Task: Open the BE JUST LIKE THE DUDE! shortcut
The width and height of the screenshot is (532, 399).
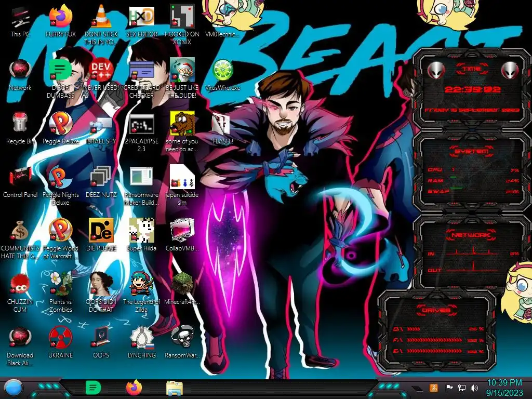Action: [182, 78]
